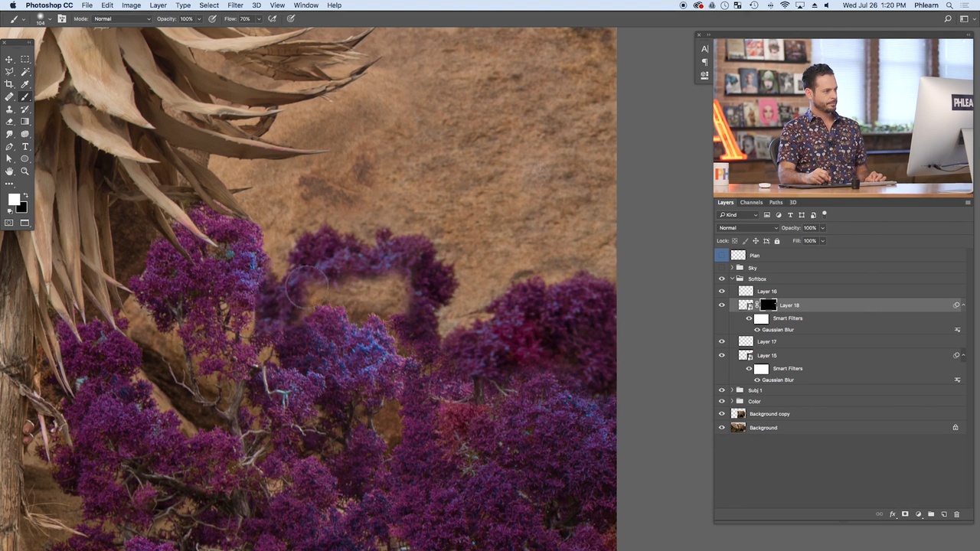Image resolution: width=980 pixels, height=551 pixels.
Task: Open the Image menu
Action: 131,5
